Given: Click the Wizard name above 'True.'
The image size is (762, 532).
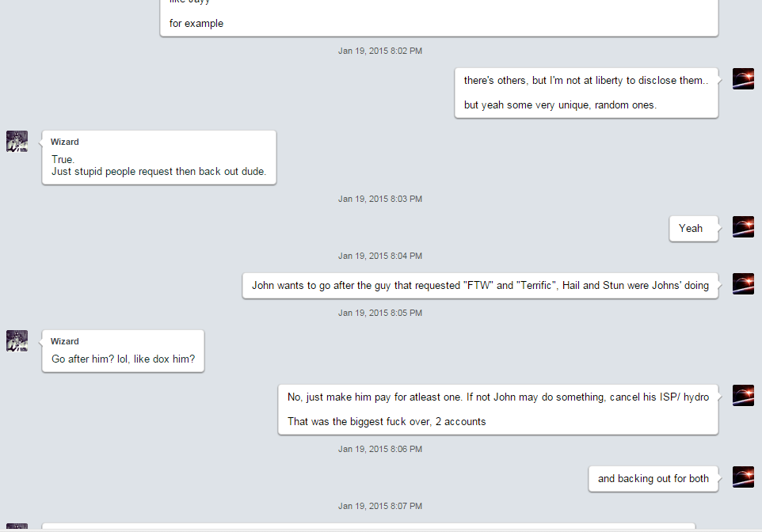Looking at the screenshot, I should click(65, 142).
